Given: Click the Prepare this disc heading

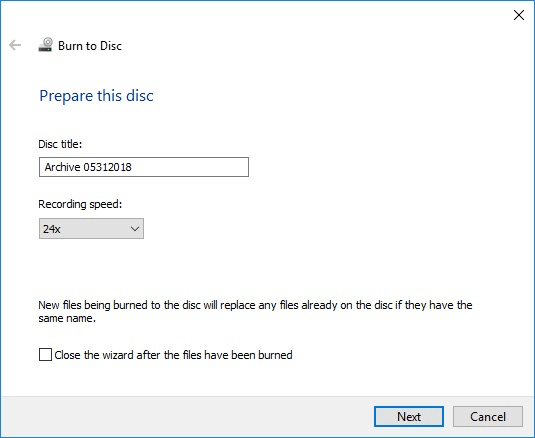Looking at the screenshot, I should [96, 96].
